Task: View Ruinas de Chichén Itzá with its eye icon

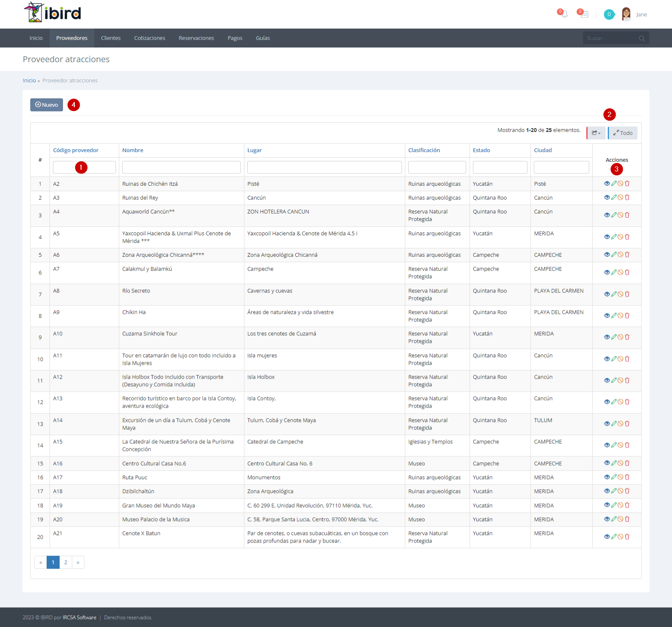Action: click(x=607, y=184)
